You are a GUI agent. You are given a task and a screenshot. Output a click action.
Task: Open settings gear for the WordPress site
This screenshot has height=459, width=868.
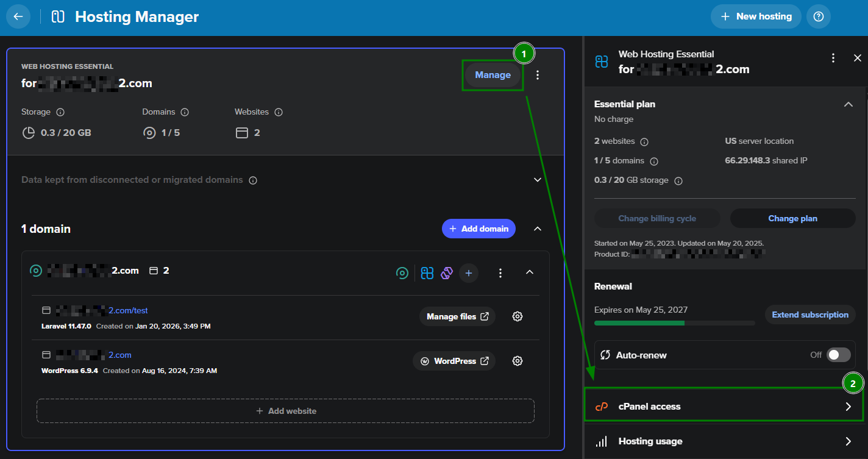pos(518,361)
